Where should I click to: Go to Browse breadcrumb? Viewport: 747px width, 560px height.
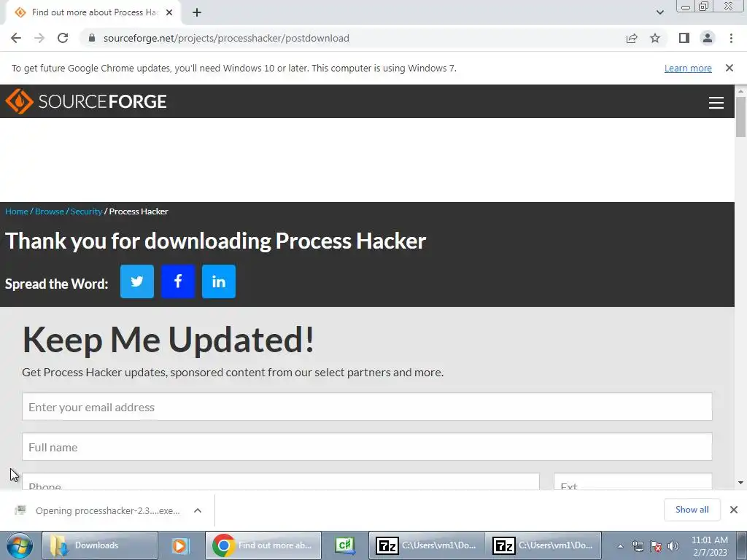click(x=50, y=211)
